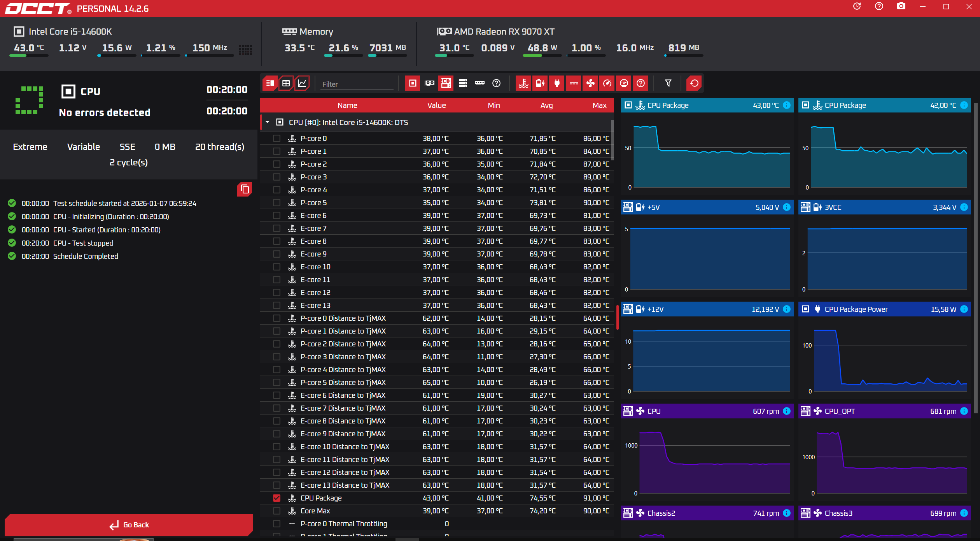Click the sensor Filter text field
The image size is (980, 541).
tap(357, 84)
